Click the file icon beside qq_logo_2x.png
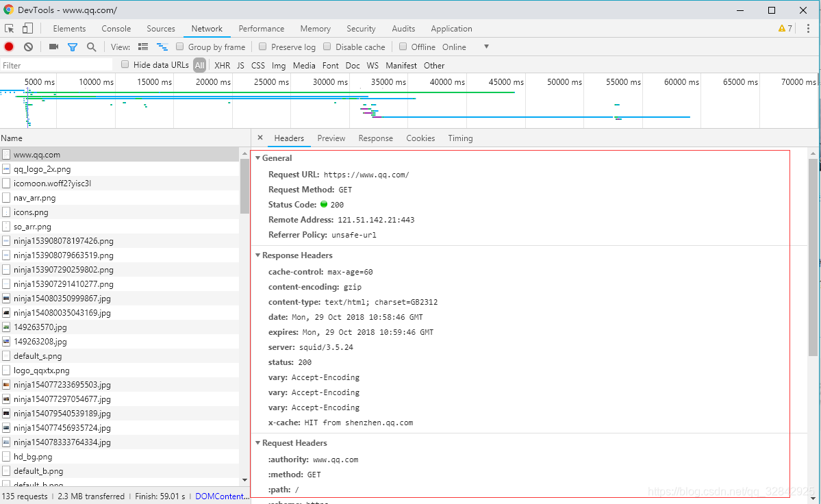 tap(6, 169)
